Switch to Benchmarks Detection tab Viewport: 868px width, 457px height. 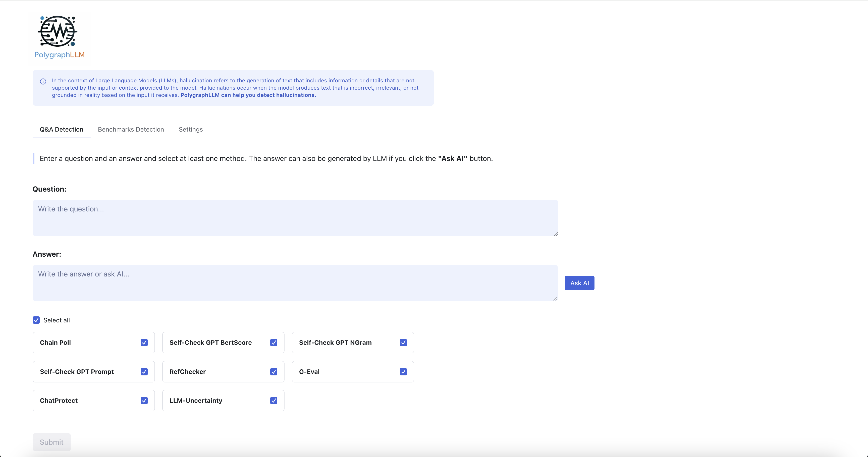pos(131,129)
